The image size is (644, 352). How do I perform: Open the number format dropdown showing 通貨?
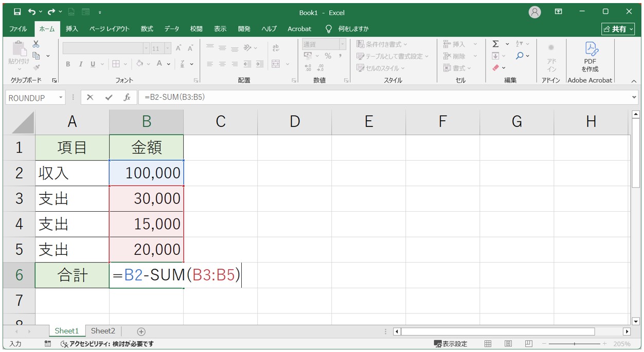tap(342, 44)
